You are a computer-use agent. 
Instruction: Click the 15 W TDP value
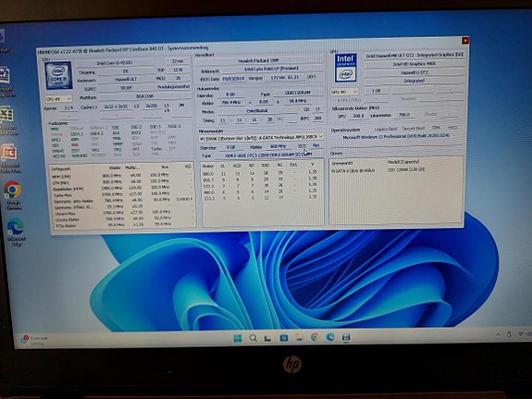(x=179, y=70)
